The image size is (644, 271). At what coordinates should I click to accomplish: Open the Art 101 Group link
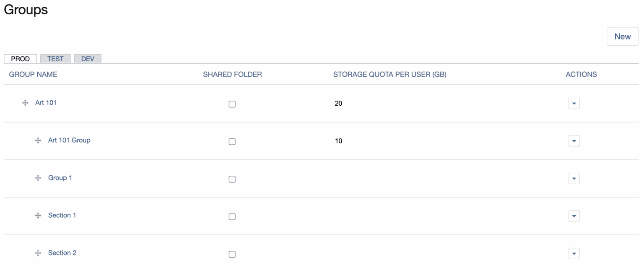[x=69, y=140]
